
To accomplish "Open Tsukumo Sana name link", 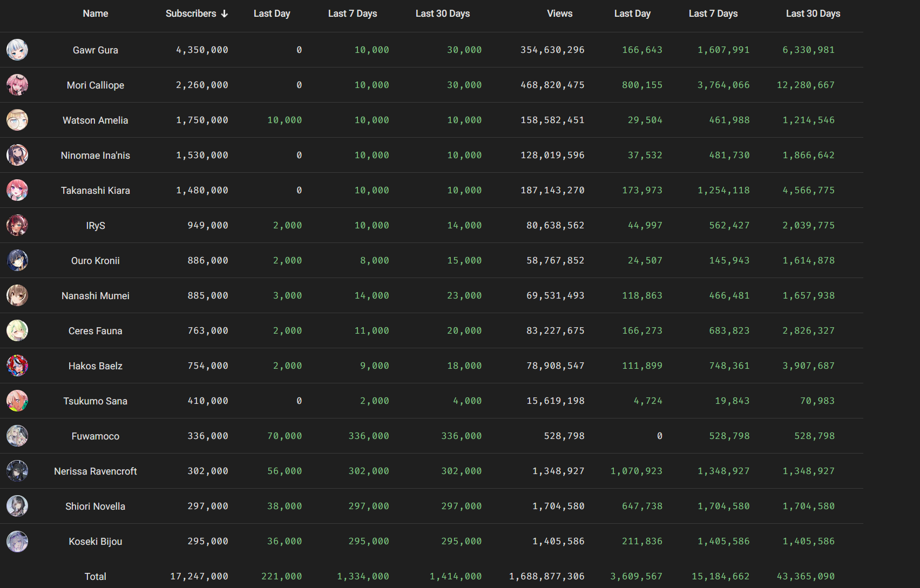I will pyautogui.click(x=96, y=401).
